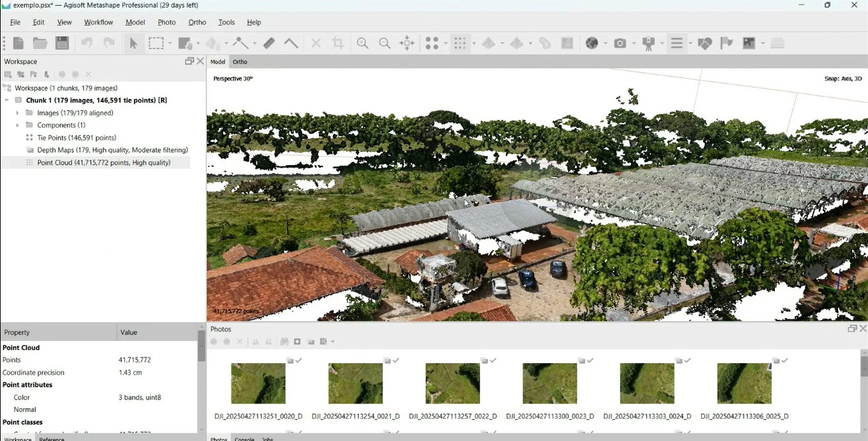The width and height of the screenshot is (868, 441).
Task: Select the Draw Polyline shape tool
Action: [240, 43]
